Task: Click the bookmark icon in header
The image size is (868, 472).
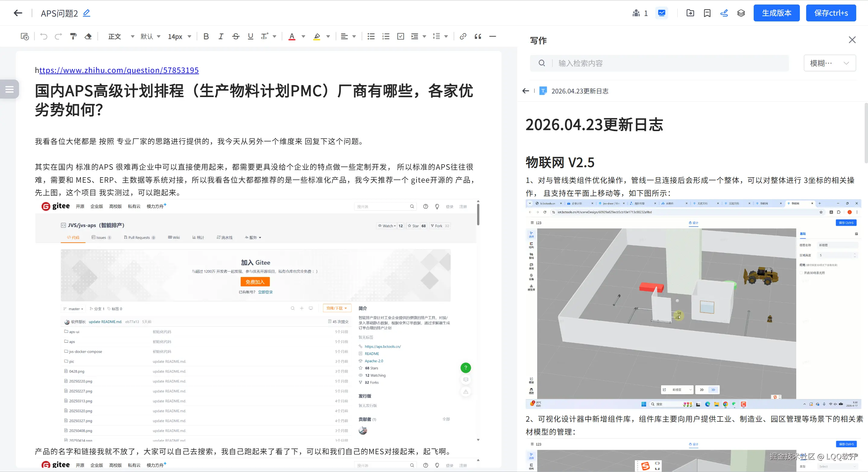Action: click(x=707, y=13)
